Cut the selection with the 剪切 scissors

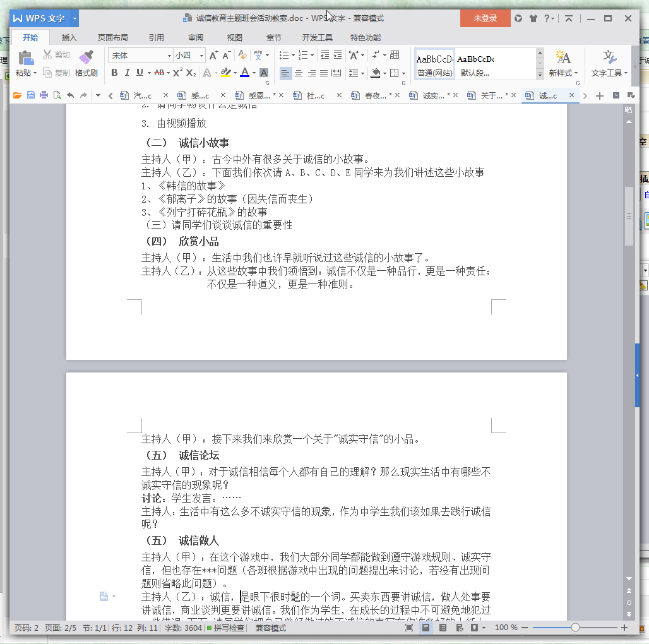click(57, 55)
